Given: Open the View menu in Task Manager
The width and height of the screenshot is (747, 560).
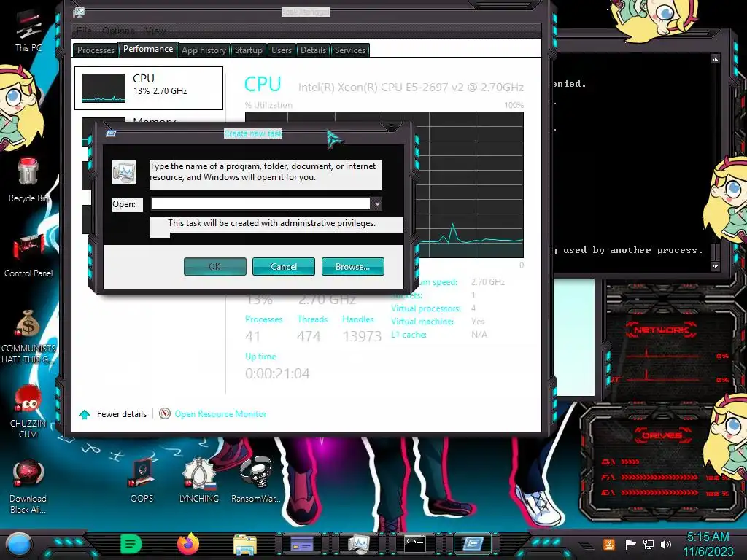Looking at the screenshot, I should pyautogui.click(x=155, y=31).
